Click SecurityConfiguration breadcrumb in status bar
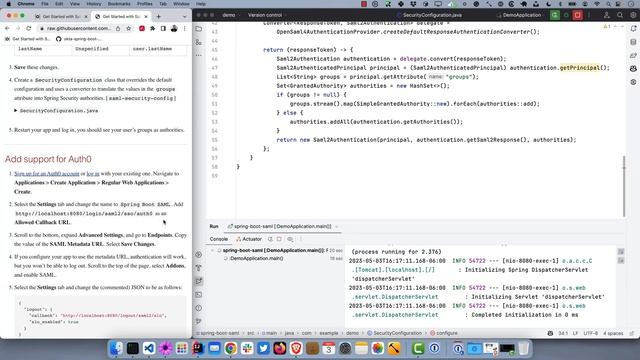 coord(394,333)
